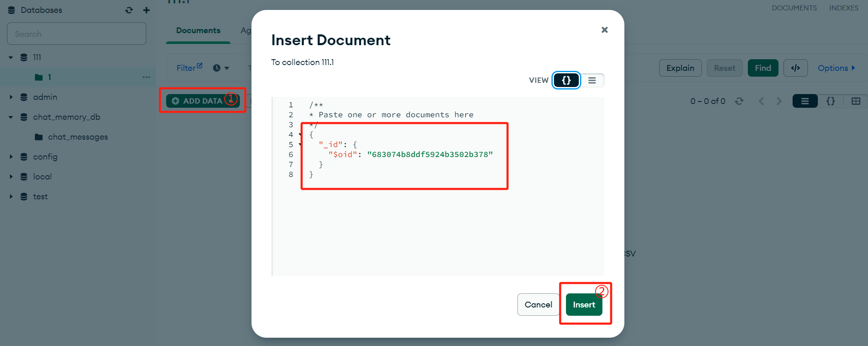Click the Databases header
The height and width of the screenshot is (346, 868).
[x=41, y=10]
